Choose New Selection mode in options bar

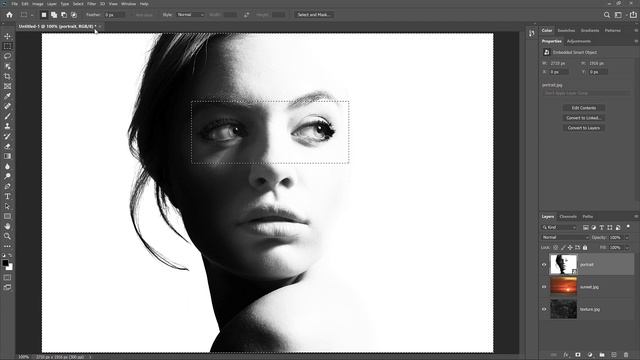point(44,15)
